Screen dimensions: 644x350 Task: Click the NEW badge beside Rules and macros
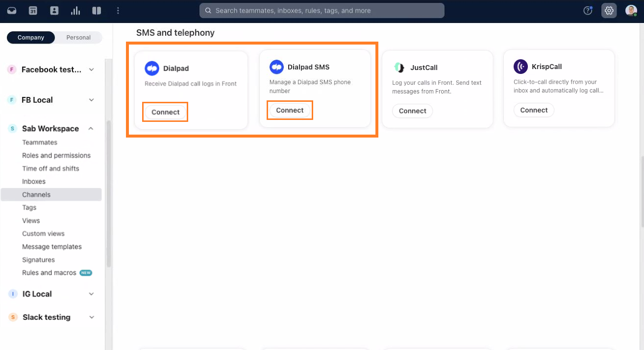tap(86, 273)
